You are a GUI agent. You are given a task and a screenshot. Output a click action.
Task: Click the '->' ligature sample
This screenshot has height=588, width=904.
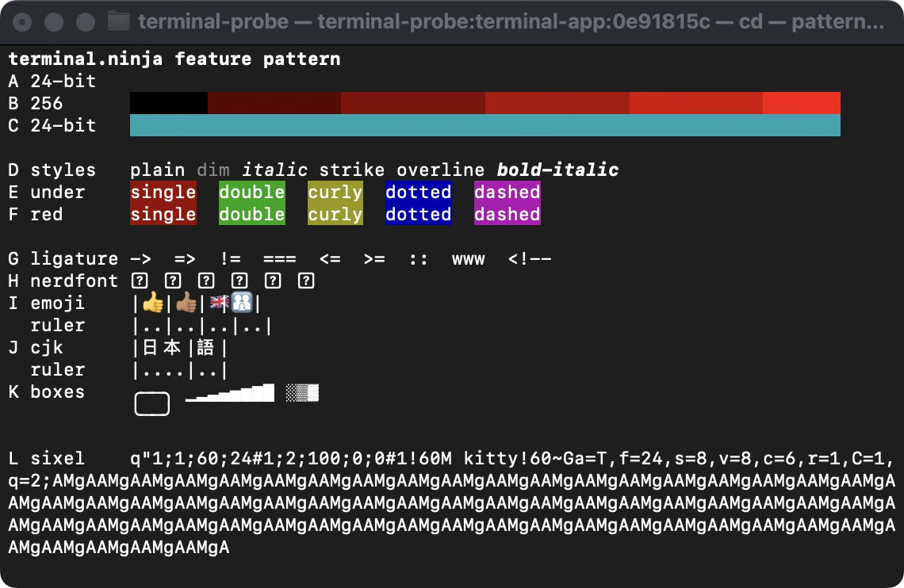pyautogui.click(x=140, y=258)
